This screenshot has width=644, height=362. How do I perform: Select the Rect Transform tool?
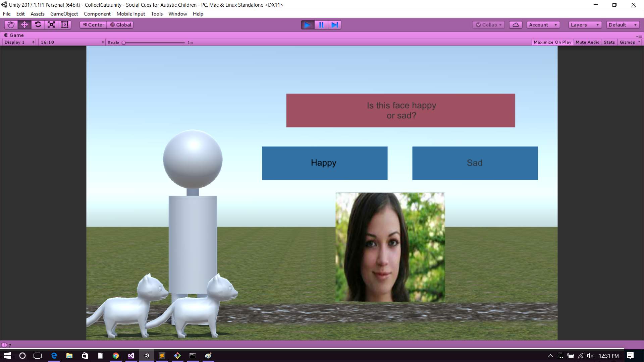(x=65, y=25)
